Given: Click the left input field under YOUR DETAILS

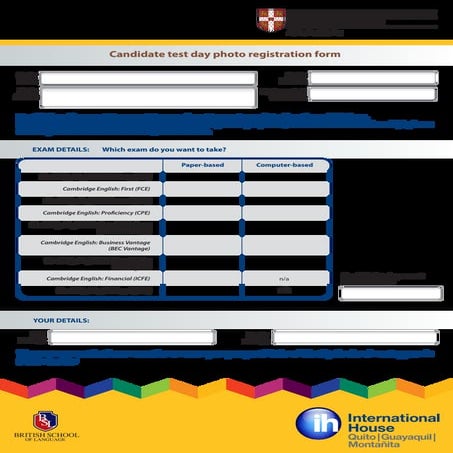Looking at the screenshot, I should tap(132, 337).
